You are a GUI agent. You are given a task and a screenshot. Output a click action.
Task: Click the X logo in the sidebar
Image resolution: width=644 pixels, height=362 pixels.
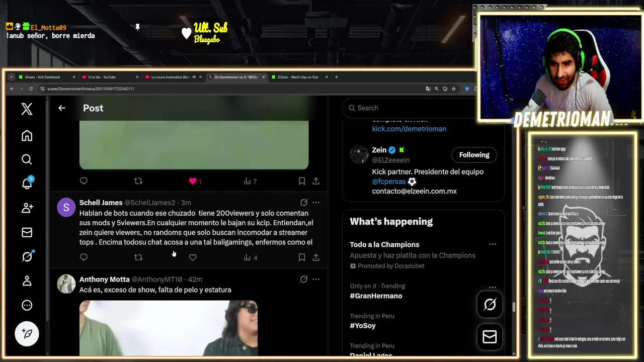[27, 109]
